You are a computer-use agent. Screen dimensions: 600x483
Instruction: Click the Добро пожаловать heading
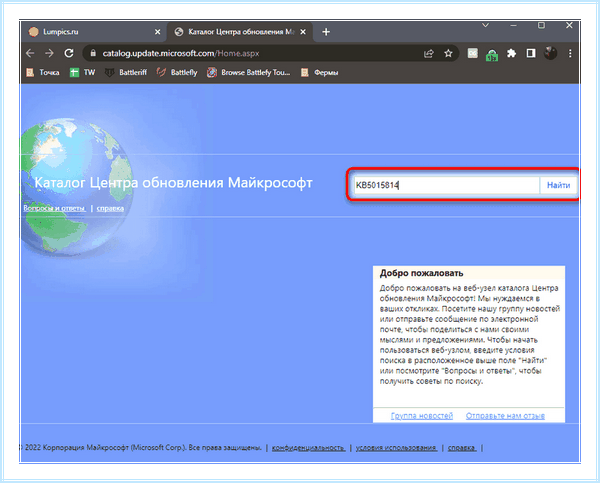421,273
